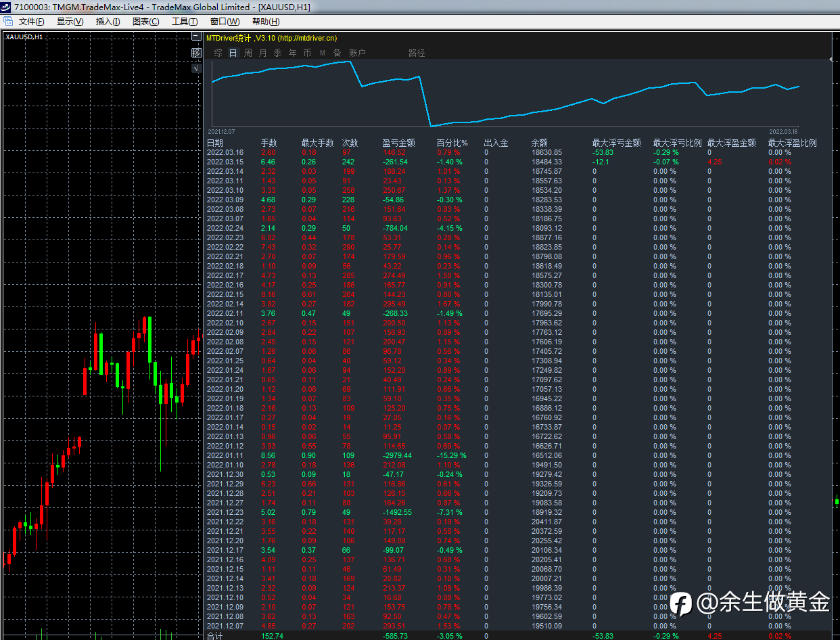Screen dimensions: 840x640
Task: Select the 2022.01.11 date row
Action: [225, 455]
